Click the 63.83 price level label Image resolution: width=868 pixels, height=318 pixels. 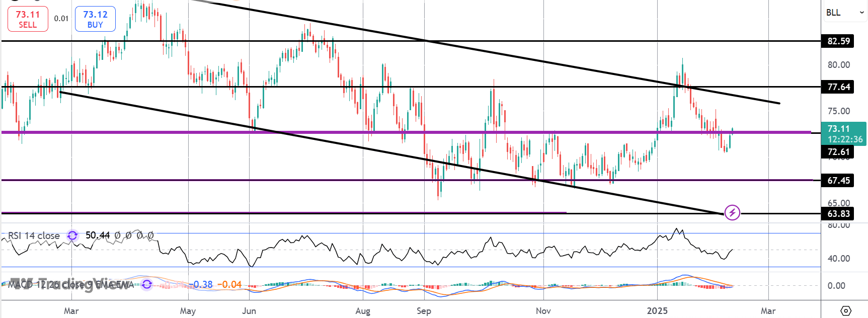pos(838,214)
